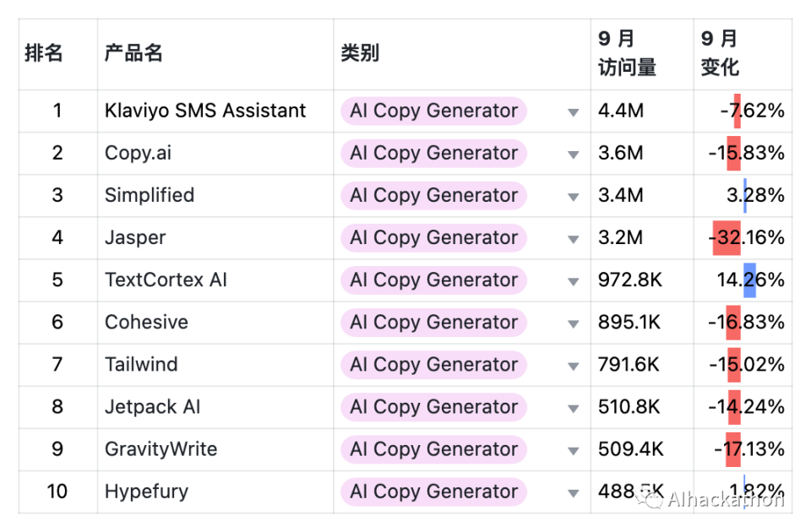Image resolution: width=811 pixels, height=532 pixels.
Task: Click the Klaviyo SMS Assistant product name
Action: [205, 111]
